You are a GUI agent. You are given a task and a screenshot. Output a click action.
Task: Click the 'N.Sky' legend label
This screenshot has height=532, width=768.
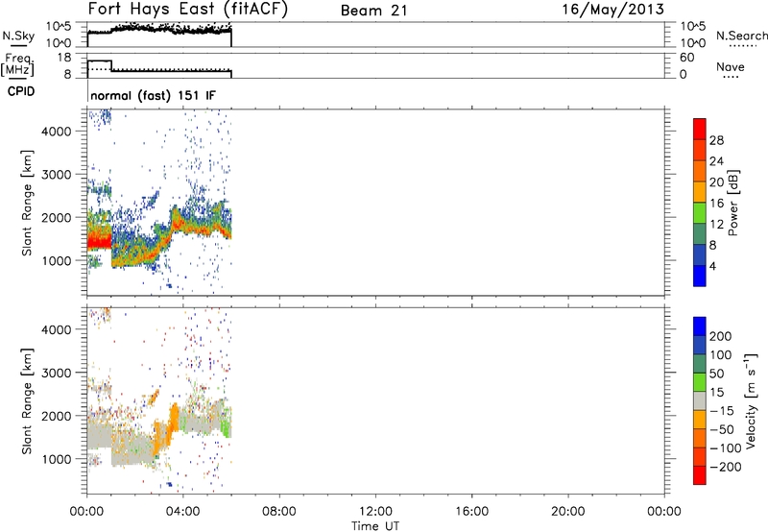18,36
